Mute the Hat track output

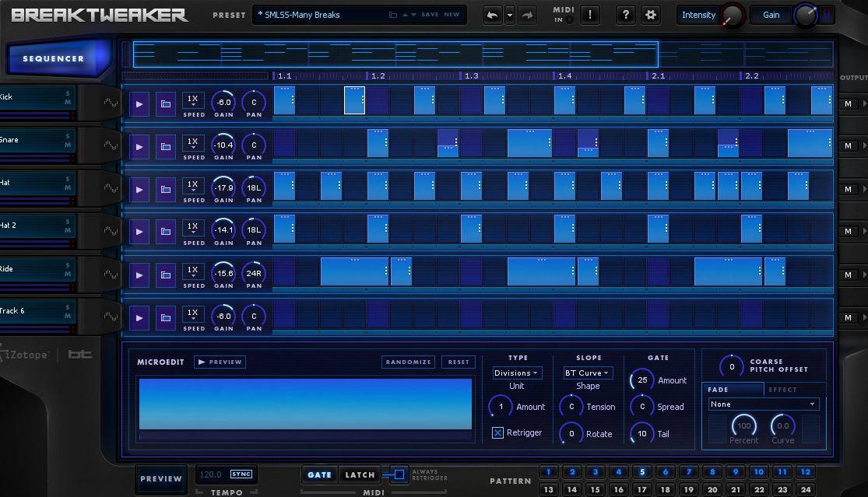[848, 189]
